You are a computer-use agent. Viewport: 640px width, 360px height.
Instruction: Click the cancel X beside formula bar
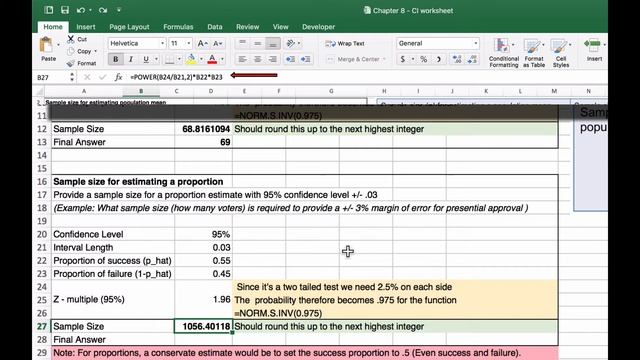[x=87, y=77]
